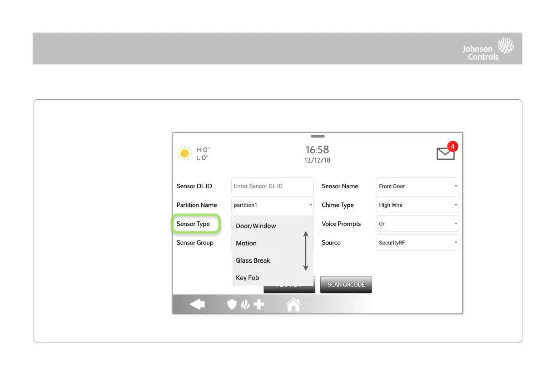Screen dimensions: 556x392
Task: Pull down the top tray handle
Action: coord(318,136)
